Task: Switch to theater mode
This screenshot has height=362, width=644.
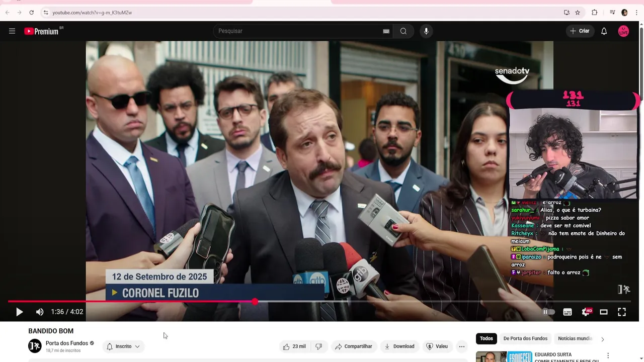Action: [x=604, y=312]
